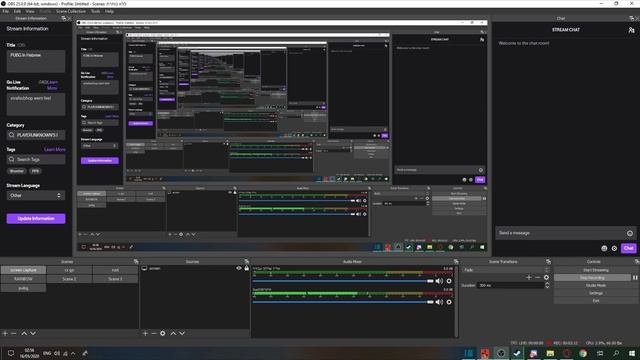
Task: Remove the scene transition with the minus icon
Action: point(538,277)
